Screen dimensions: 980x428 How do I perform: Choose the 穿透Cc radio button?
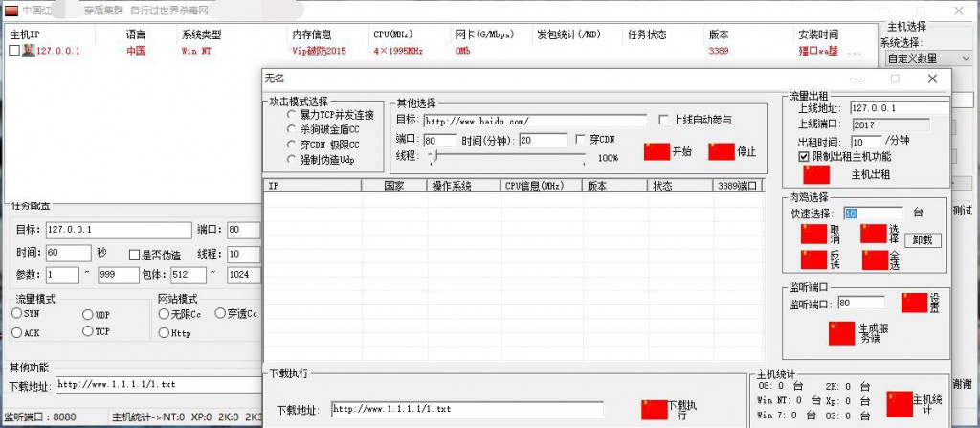pos(220,313)
